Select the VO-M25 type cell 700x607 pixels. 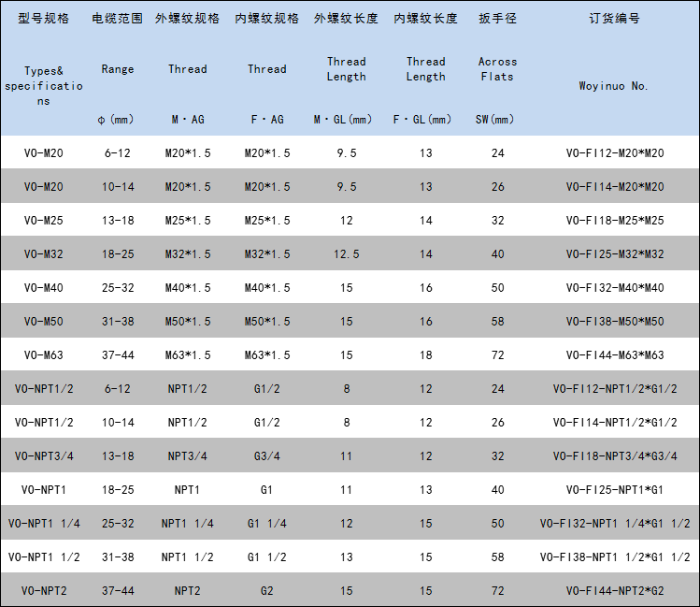pyautogui.click(x=43, y=221)
